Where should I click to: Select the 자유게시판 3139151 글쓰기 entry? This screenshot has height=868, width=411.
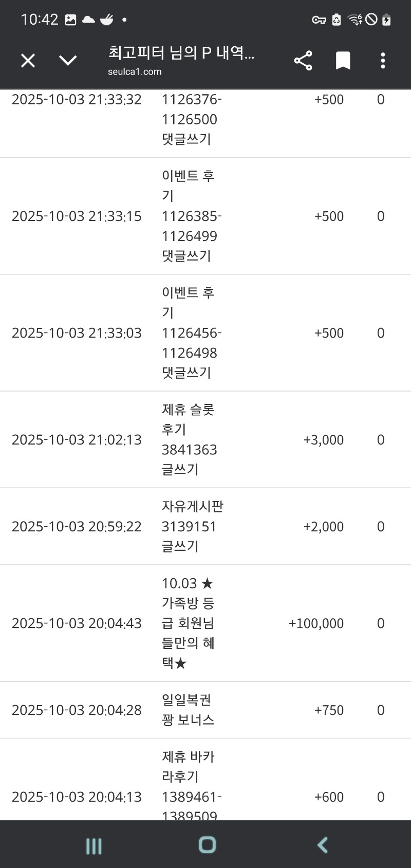click(192, 526)
